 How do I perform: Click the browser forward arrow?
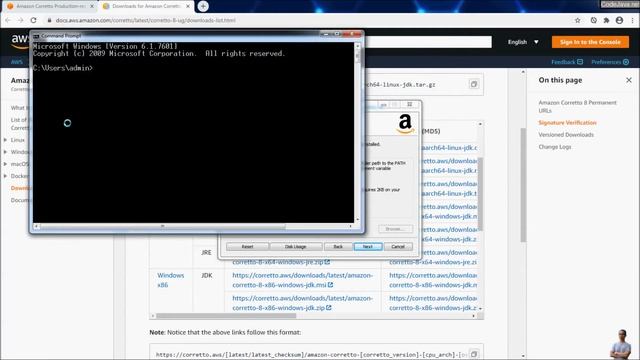tap(20, 20)
